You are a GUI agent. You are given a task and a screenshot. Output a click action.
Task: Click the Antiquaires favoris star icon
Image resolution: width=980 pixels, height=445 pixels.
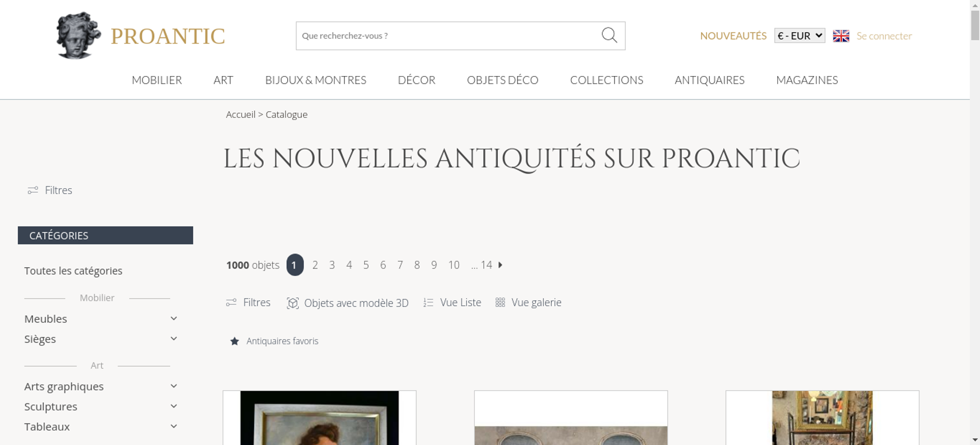(x=235, y=341)
